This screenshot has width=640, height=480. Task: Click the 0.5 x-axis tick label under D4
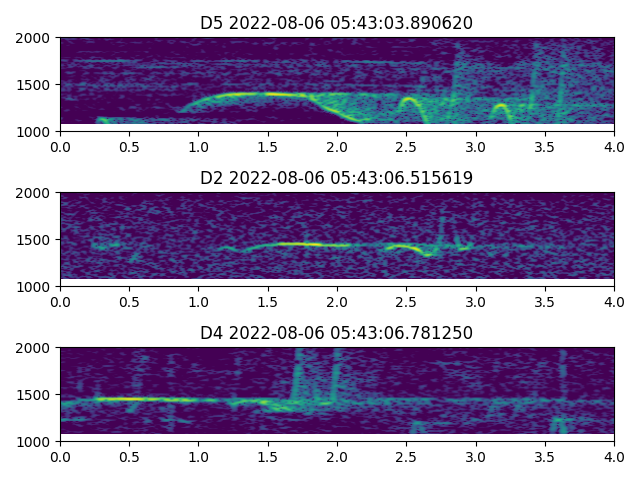click(129, 456)
